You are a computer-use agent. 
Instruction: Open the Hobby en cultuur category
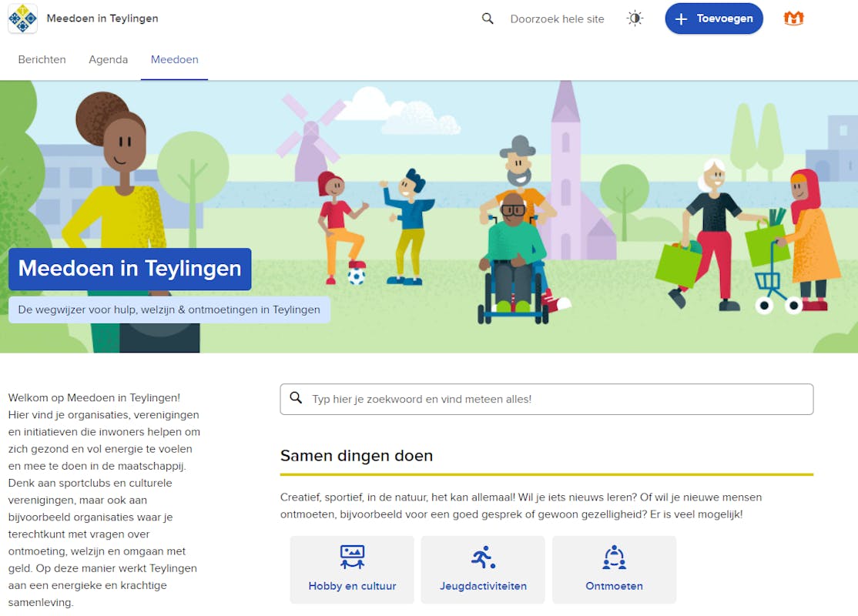(x=352, y=570)
